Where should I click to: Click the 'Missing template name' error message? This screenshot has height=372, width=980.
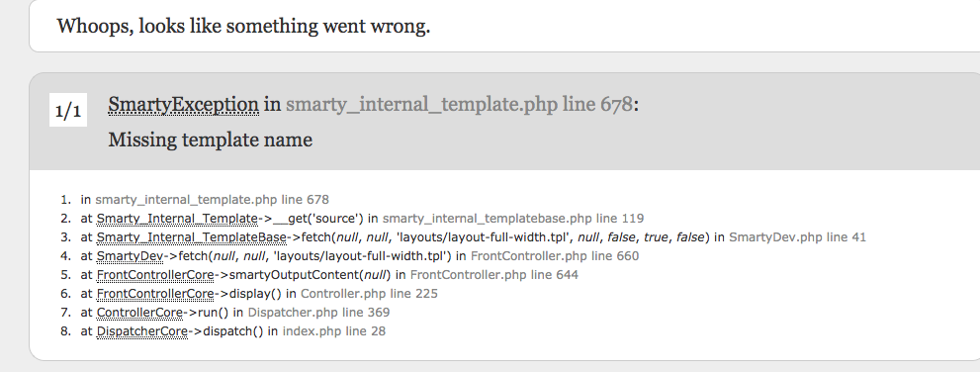[x=210, y=139]
